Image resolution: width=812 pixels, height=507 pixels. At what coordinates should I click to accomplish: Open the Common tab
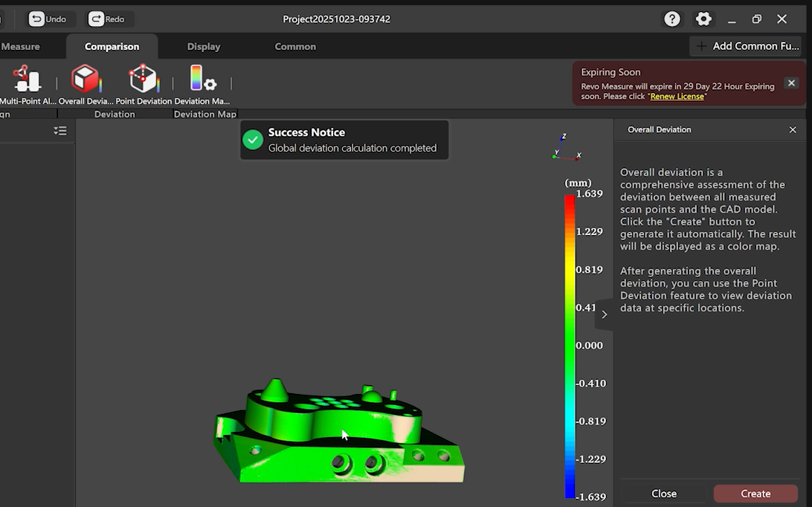click(x=295, y=46)
